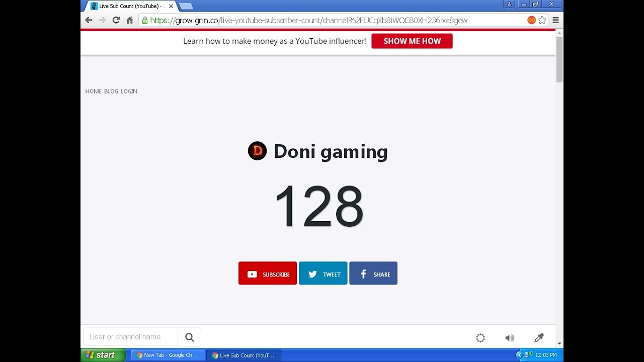Click the vertical scrollbar thumb
The width and height of the screenshot is (644, 362).
tap(559, 59)
